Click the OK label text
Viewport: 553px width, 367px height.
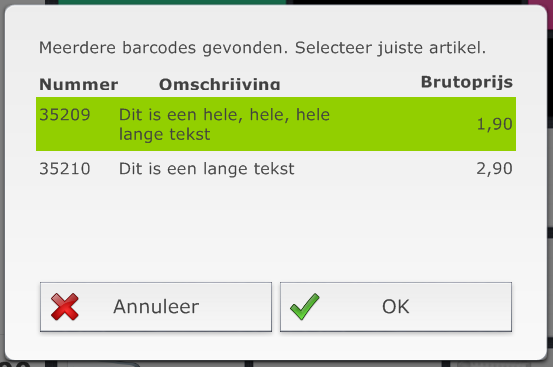(x=396, y=307)
